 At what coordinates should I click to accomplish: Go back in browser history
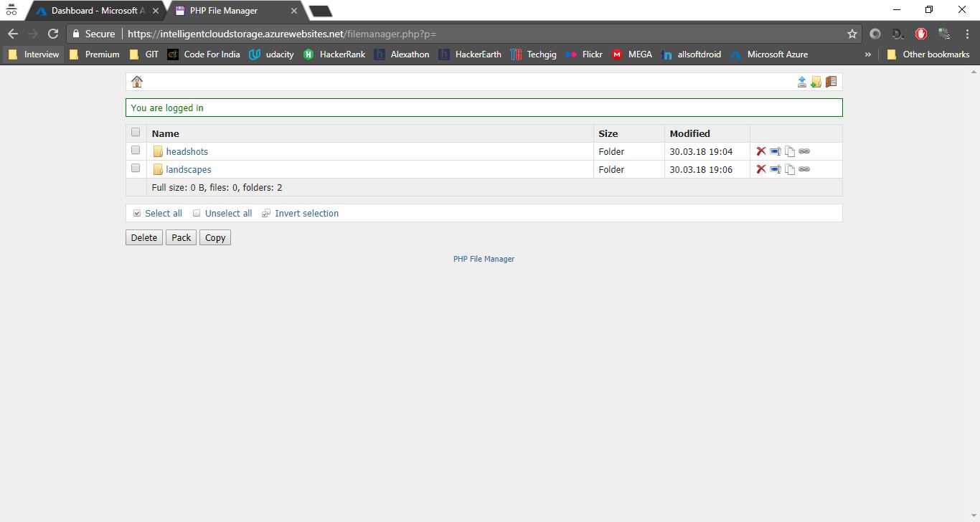(12, 34)
